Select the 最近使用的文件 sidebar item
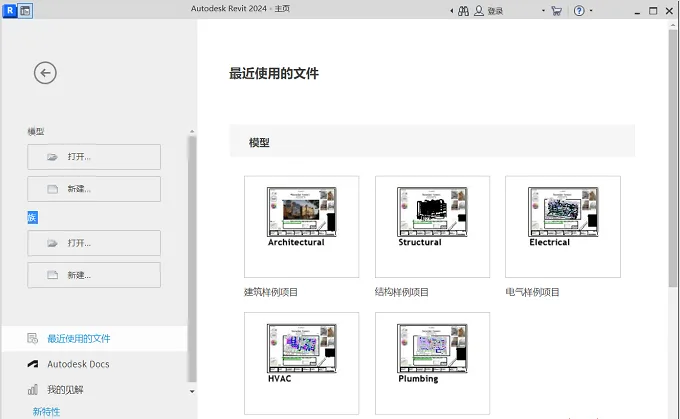Screen dimensions: 680x419 pyautogui.click(x=95, y=338)
